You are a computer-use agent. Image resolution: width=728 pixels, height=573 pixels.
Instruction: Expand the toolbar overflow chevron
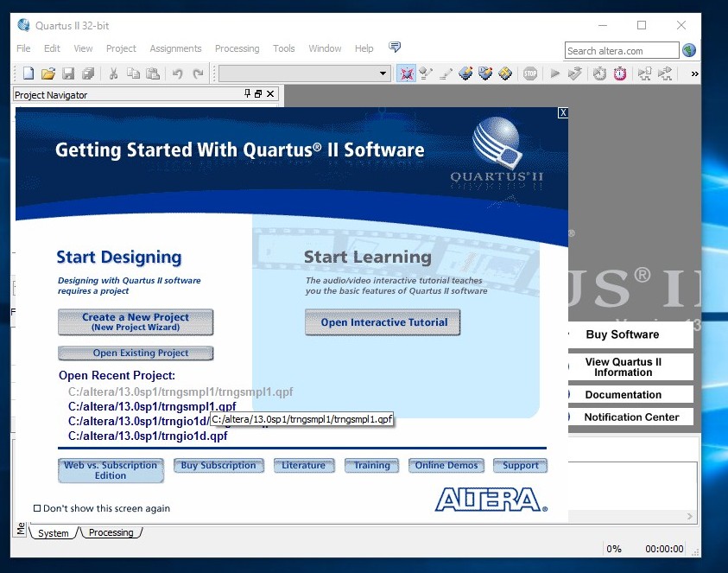pos(694,73)
